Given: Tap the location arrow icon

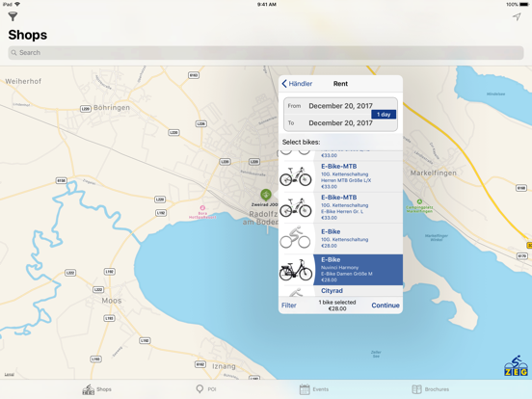Looking at the screenshot, I should [517, 16].
